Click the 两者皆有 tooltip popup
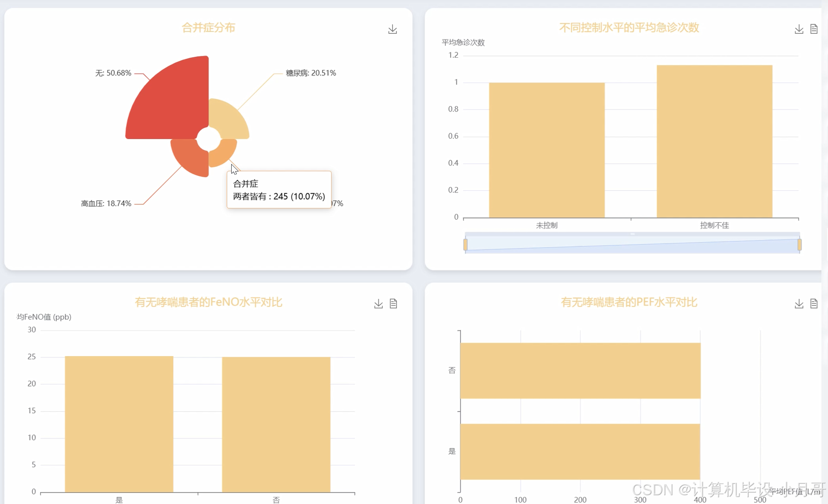The image size is (828, 504). (x=278, y=190)
